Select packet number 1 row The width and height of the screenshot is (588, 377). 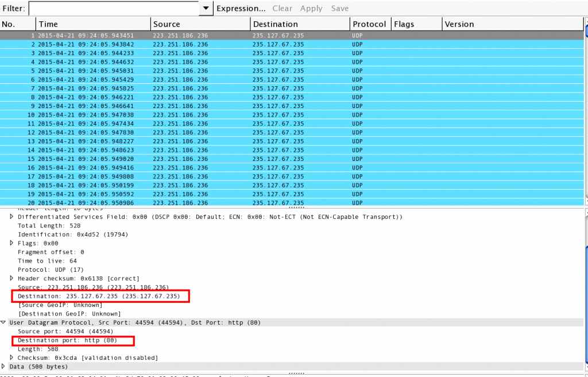coord(292,35)
